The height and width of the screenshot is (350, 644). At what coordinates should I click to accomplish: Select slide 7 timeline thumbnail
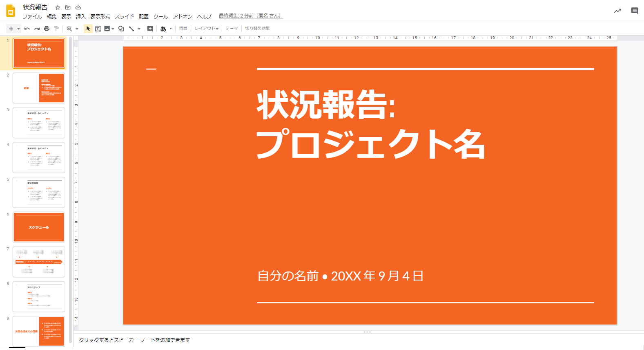[39, 262]
